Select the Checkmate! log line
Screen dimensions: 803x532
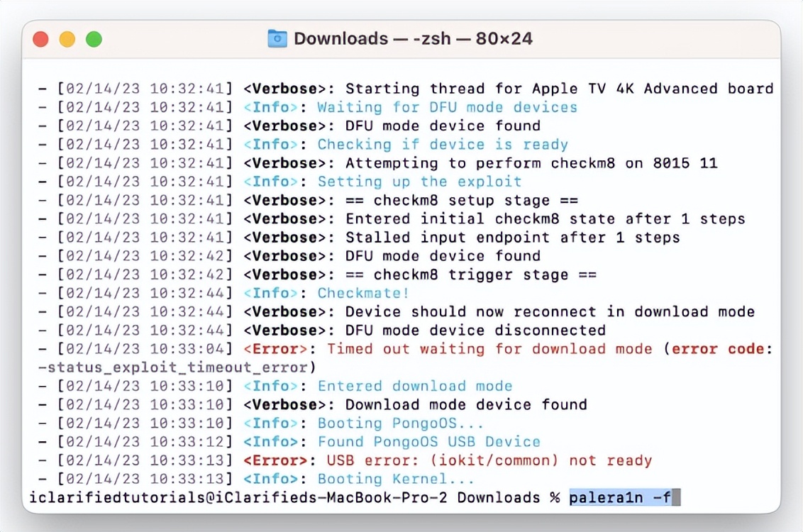363,293
